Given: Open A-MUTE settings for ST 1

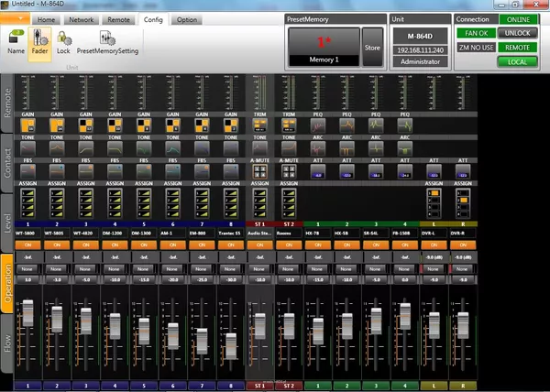Looking at the screenshot, I should click(260, 171).
